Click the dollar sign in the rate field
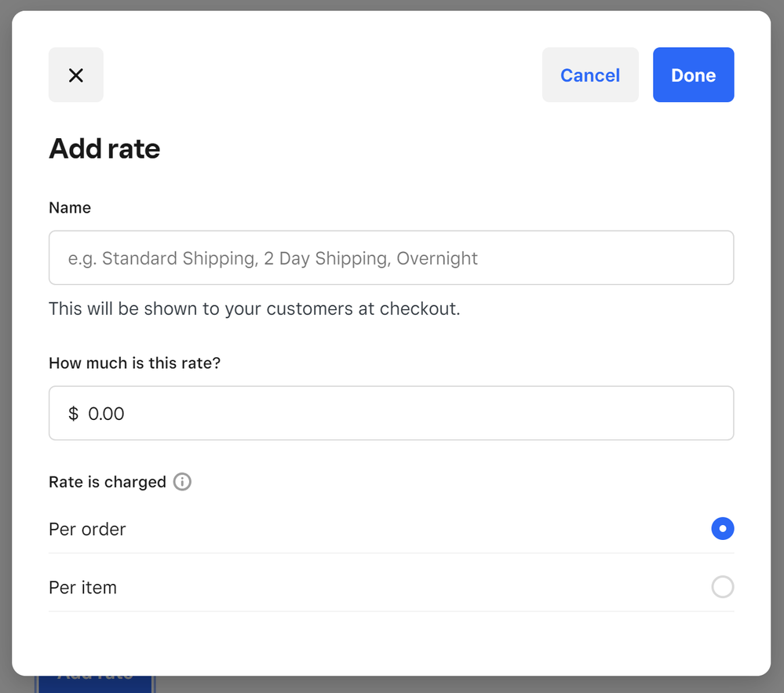Image resolution: width=784 pixels, height=693 pixels. tap(73, 414)
